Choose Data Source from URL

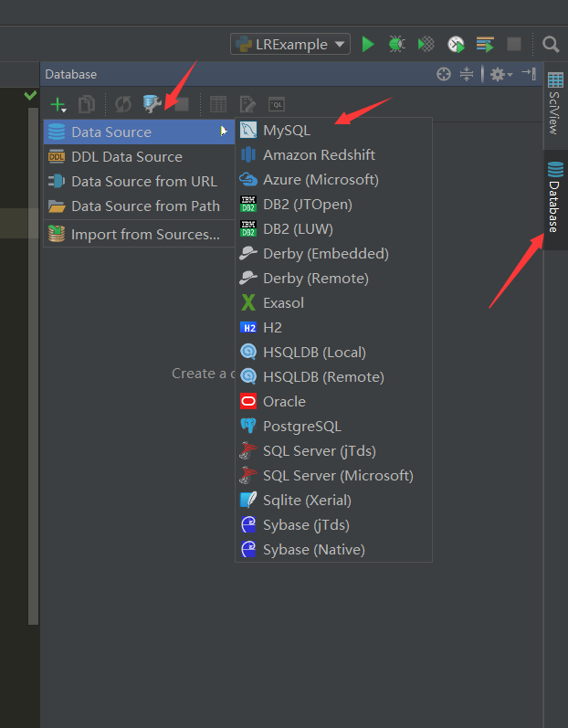139,182
